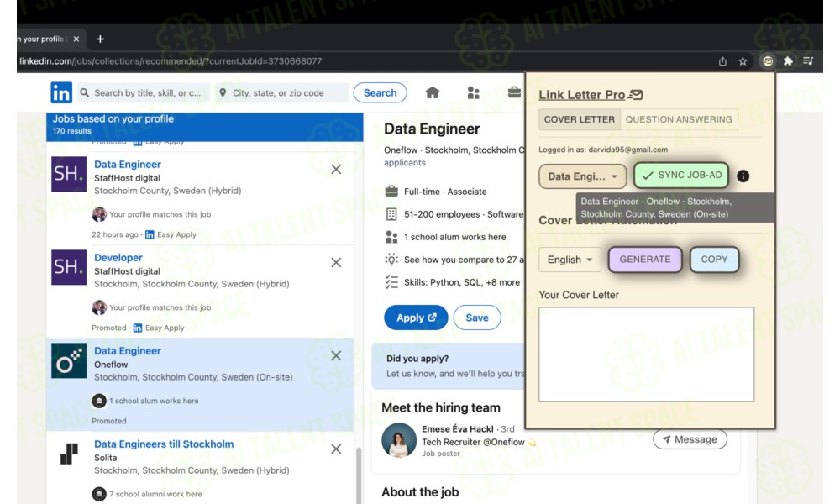Dismiss the StaffHost Developer job
This screenshot has width=840, height=504.
pyautogui.click(x=336, y=262)
